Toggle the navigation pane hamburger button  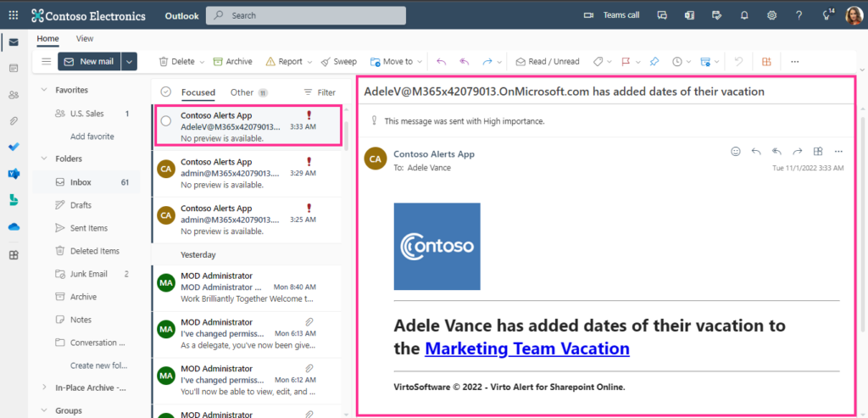47,61
